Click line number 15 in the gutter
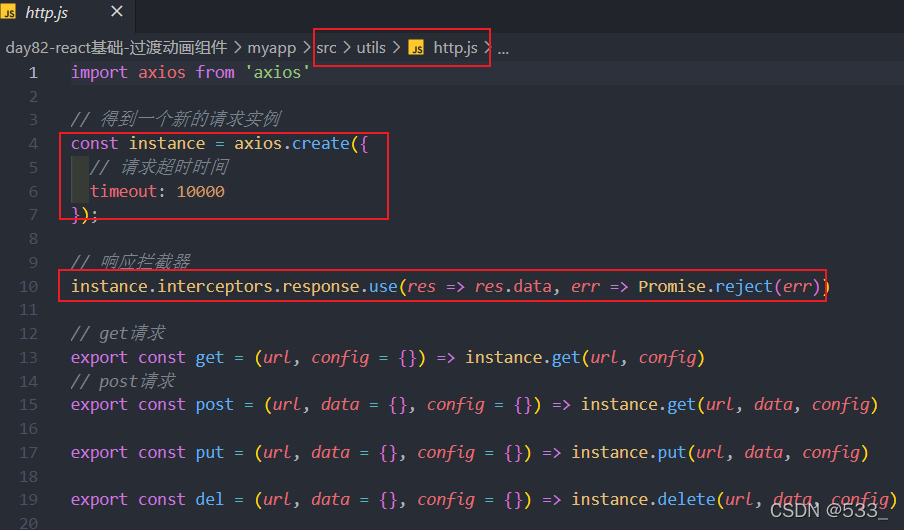The height and width of the screenshot is (530, 904). pos(28,405)
